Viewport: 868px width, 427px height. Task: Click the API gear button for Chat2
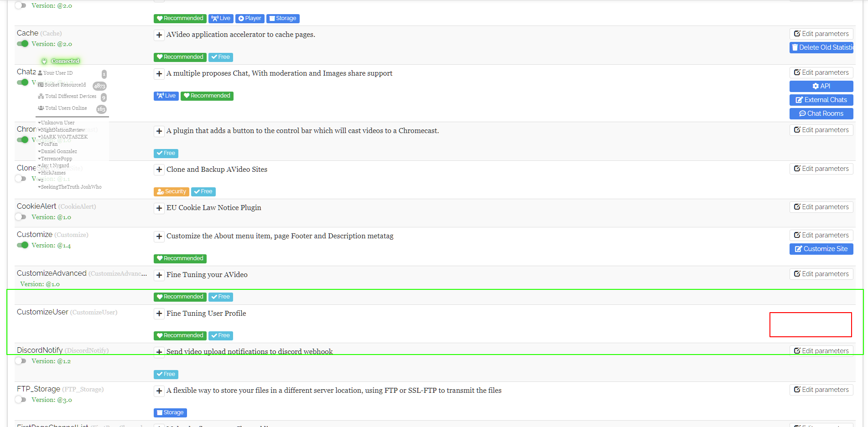point(821,86)
